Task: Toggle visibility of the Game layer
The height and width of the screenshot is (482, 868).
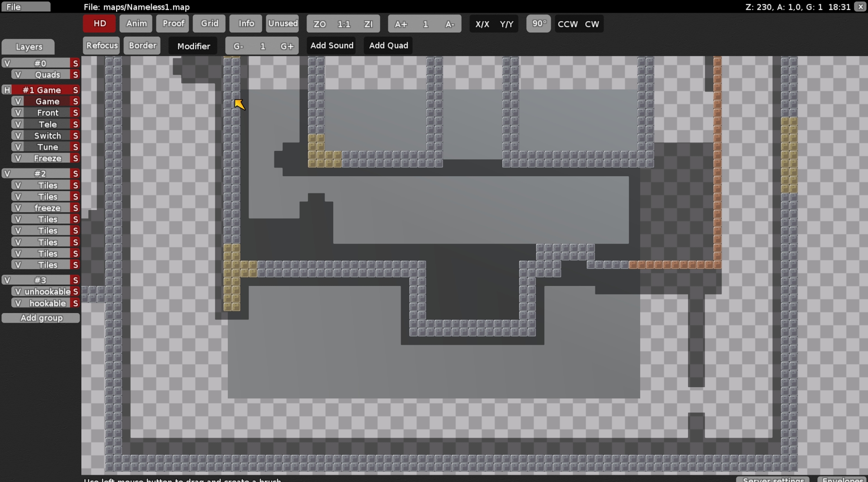Action: [18, 101]
